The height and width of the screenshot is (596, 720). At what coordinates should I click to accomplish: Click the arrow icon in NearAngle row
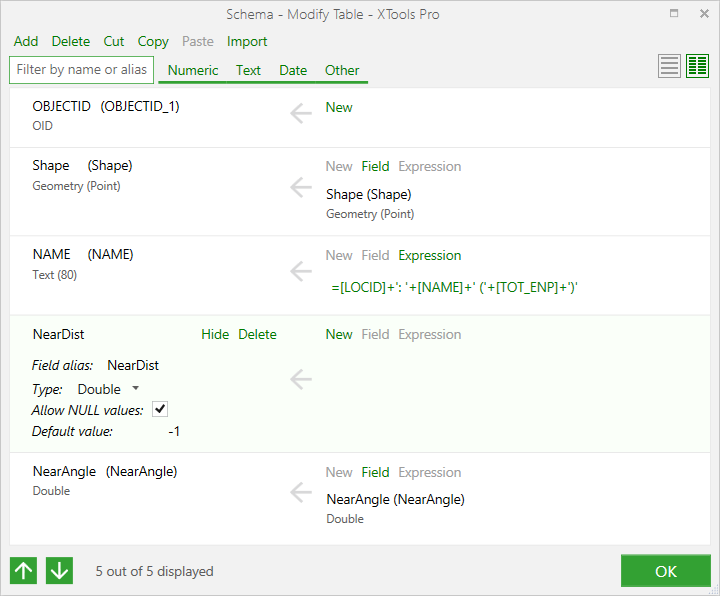click(x=301, y=492)
